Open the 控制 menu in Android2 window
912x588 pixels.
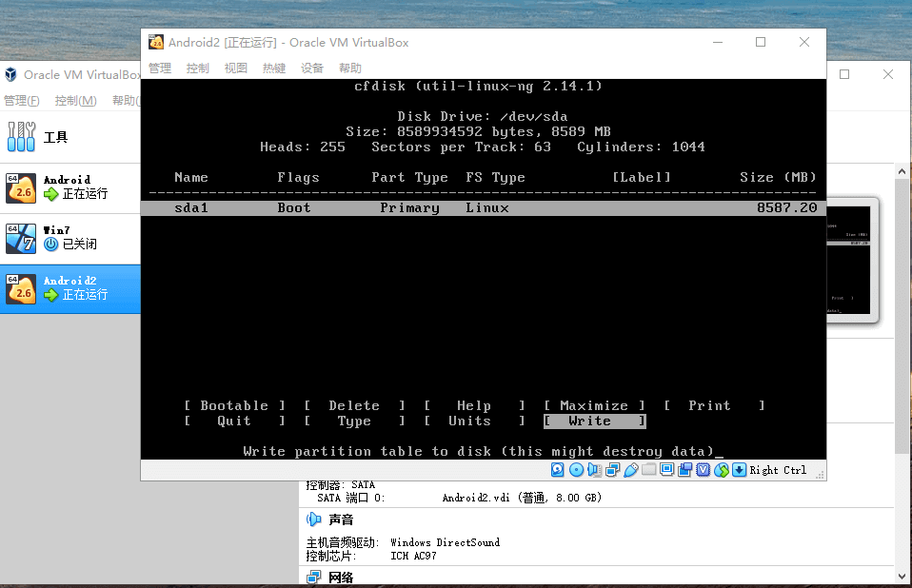point(198,68)
